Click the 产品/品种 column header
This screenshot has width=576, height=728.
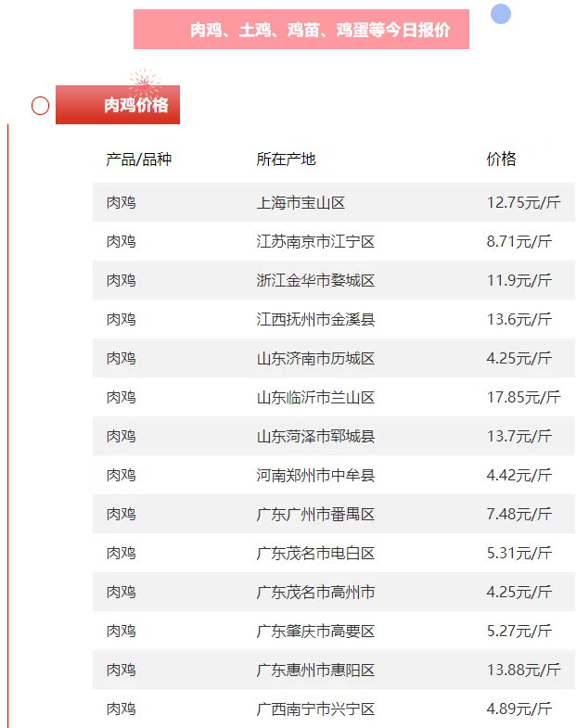[x=139, y=160]
